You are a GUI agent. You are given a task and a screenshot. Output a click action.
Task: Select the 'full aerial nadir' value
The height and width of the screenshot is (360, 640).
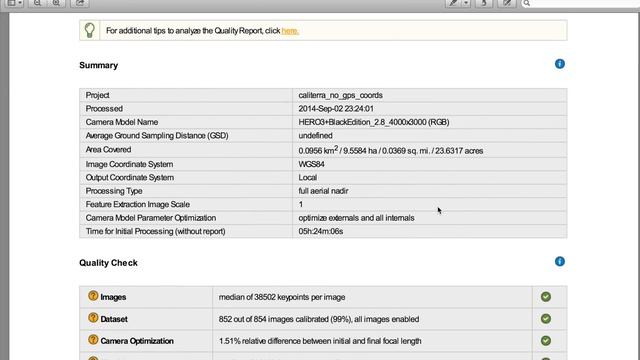tap(323, 191)
